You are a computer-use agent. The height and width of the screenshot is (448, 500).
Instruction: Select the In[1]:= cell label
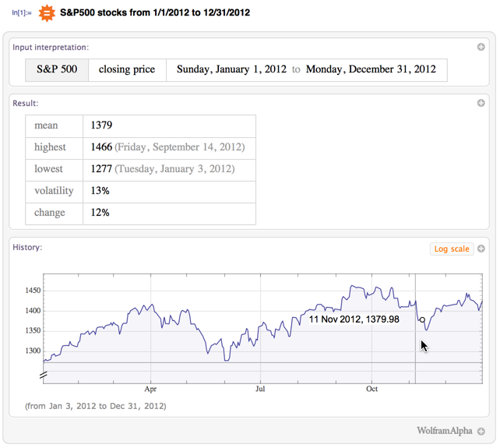point(22,13)
